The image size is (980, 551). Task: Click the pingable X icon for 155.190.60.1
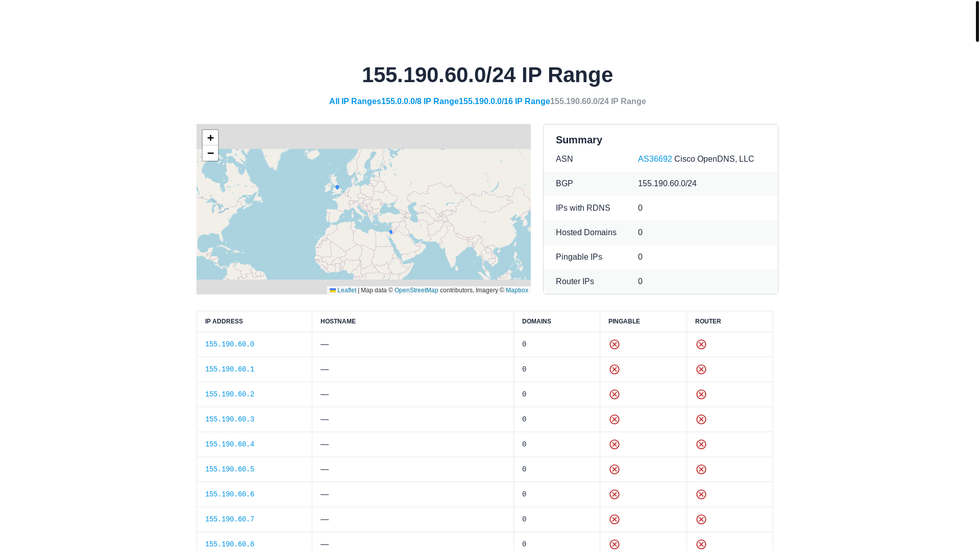click(615, 369)
